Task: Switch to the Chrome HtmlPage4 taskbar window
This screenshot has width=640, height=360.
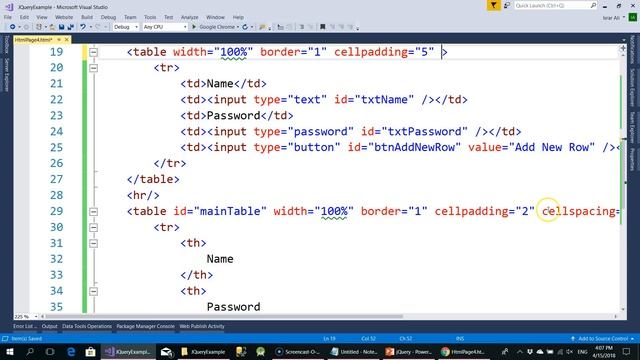Action: [463, 351]
